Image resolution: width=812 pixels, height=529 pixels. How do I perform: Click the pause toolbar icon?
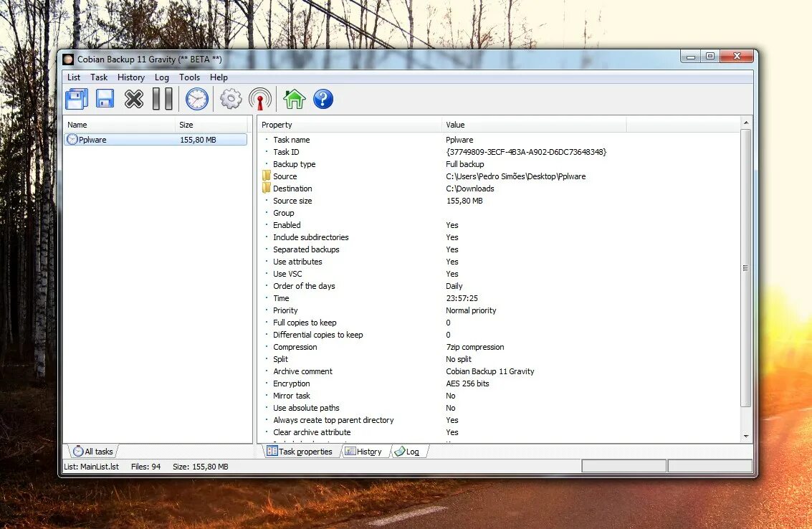pos(163,99)
